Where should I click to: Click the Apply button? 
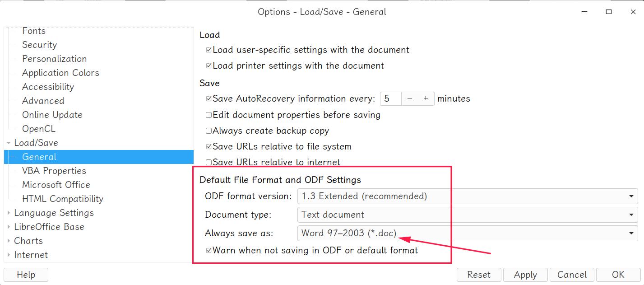coord(525,275)
